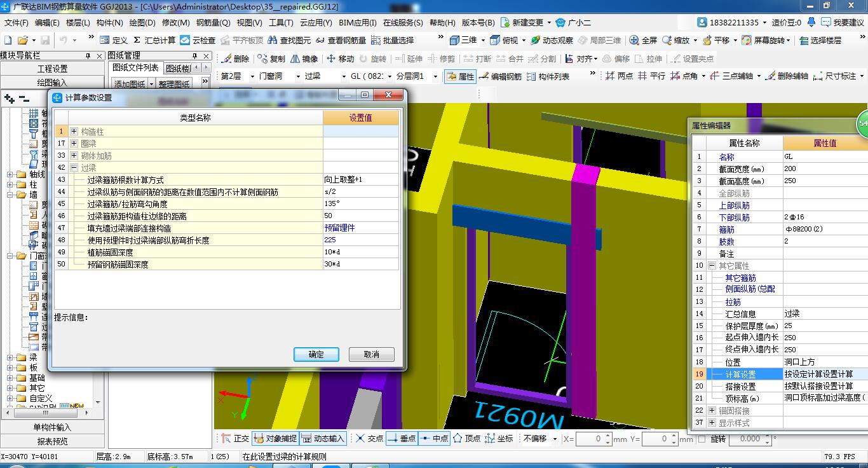Click 查找图元 find element tool

click(x=289, y=40)
